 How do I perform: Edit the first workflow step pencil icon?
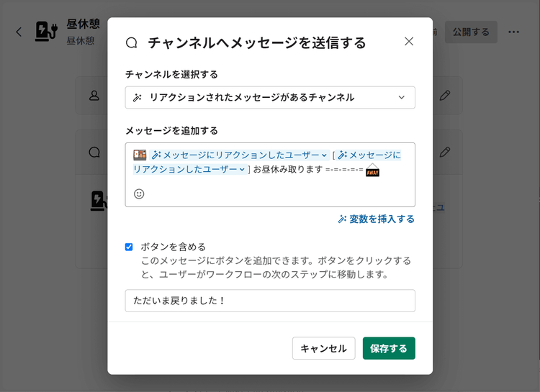point(445,96)
